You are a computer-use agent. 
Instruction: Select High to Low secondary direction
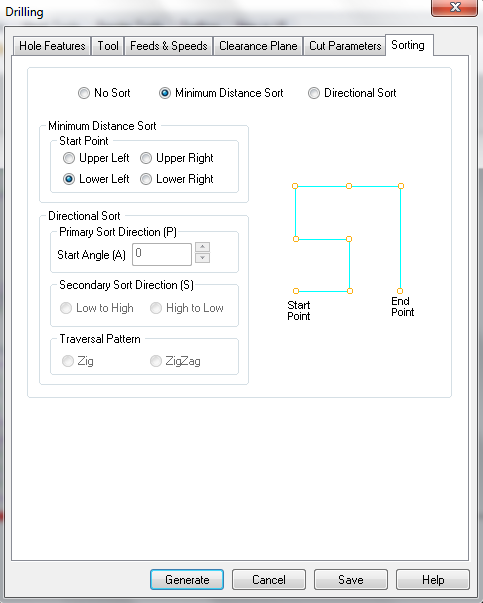coord(156,308)
